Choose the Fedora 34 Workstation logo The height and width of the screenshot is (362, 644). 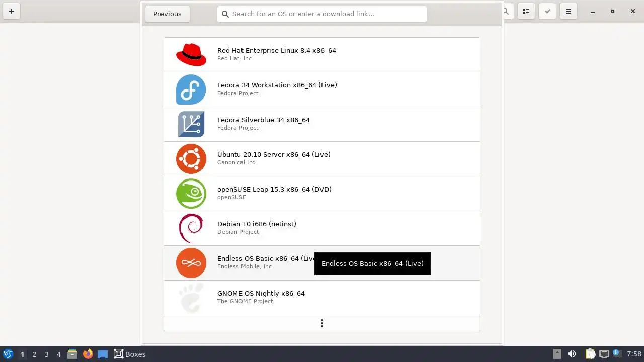coord(191,89)
